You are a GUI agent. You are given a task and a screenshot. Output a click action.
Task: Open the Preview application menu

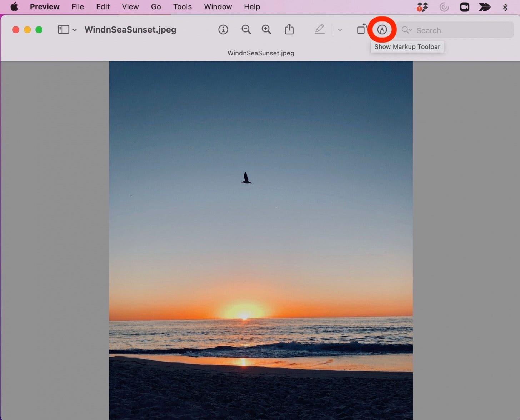coord(44,6)
